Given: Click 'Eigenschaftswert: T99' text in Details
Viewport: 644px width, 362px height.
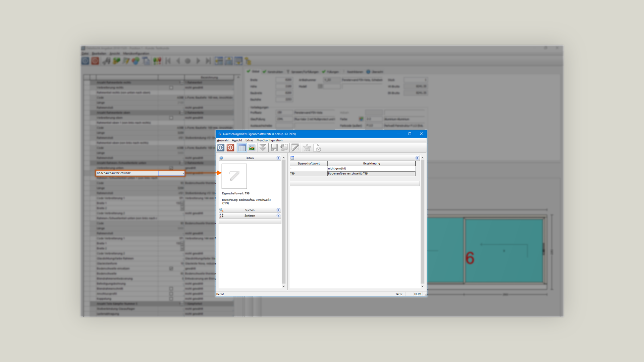Looking at the screenshot, I should (x=236, y=193).
